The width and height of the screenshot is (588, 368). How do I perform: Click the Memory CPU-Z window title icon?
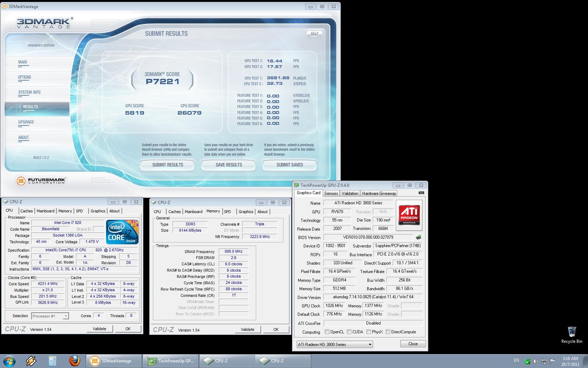(154, 202)
